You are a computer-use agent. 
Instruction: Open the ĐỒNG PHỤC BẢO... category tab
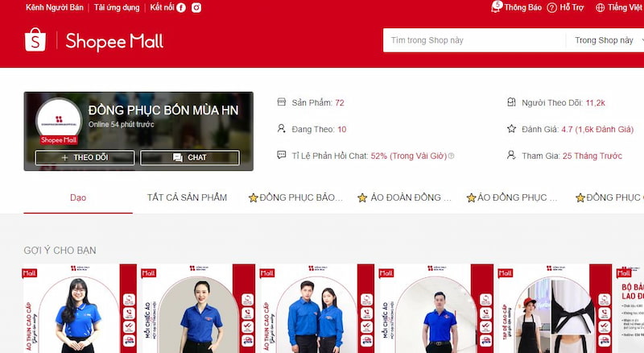coord(295,198)
